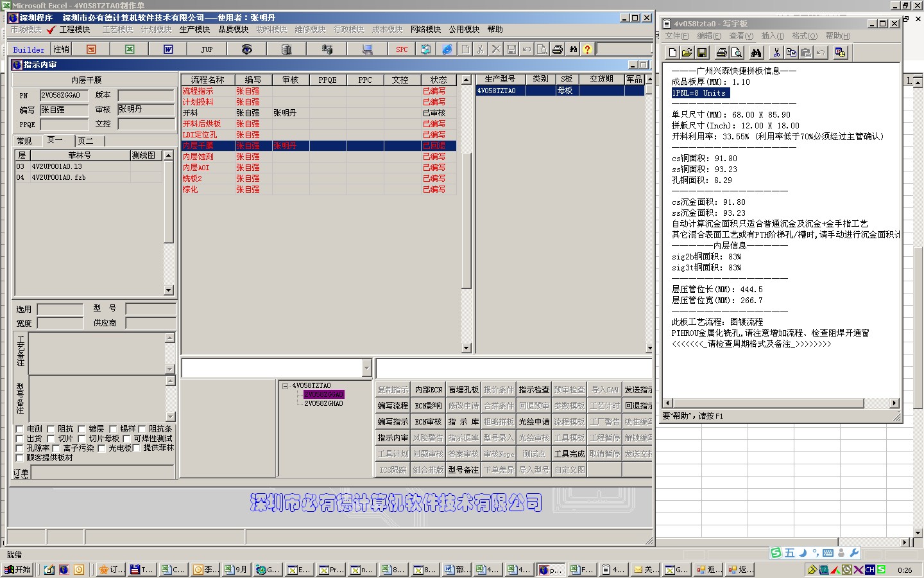924x578 pixels.
Task: Click the Windows 开始 Start button
Action: 18,569
